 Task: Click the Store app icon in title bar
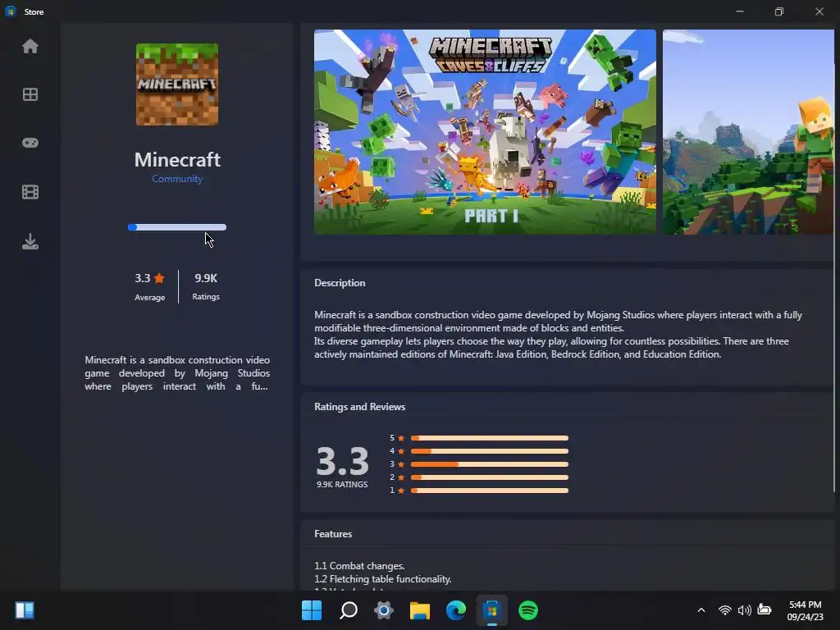point(10,11)
